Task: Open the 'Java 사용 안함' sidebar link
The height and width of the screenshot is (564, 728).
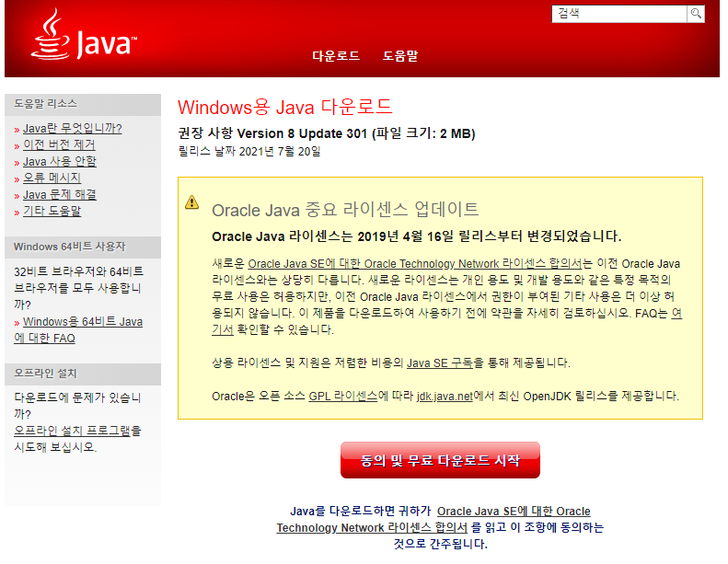Action: click(x=60, y=162)
